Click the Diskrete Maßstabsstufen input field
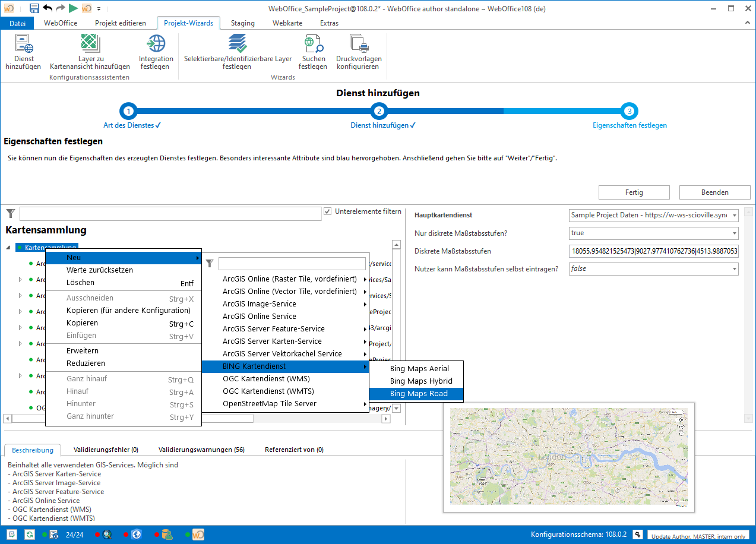Viewport: 756px width, 544px height. 653,251
